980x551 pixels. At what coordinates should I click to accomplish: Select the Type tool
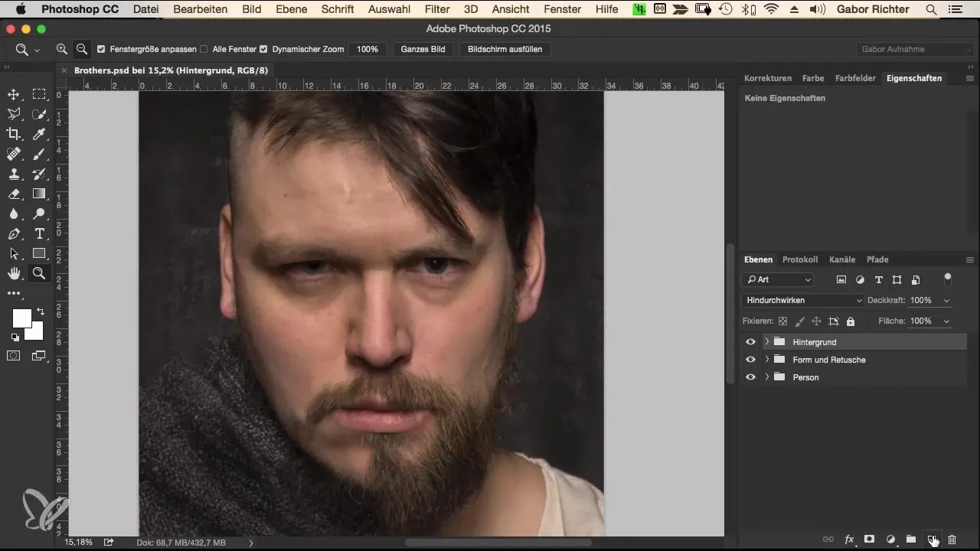pyautogui.click(x=39, y=233)
